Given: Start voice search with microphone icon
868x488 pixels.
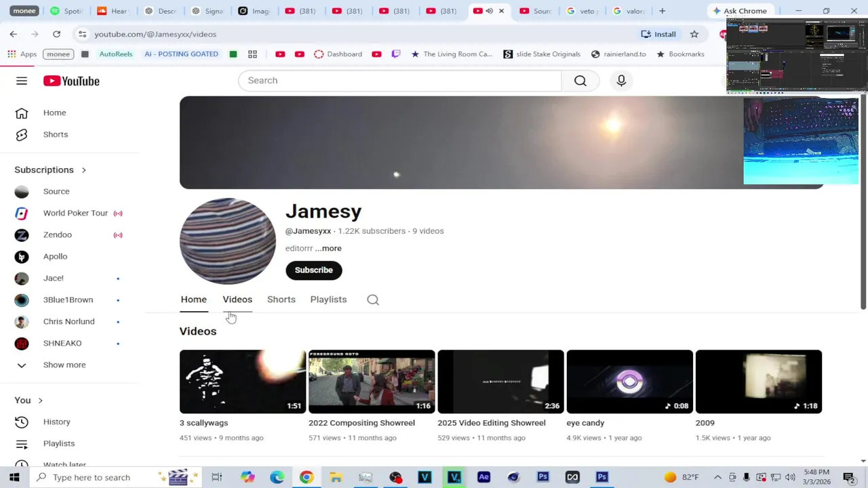Looking at the screenshot, I should [x=621, y=81].
